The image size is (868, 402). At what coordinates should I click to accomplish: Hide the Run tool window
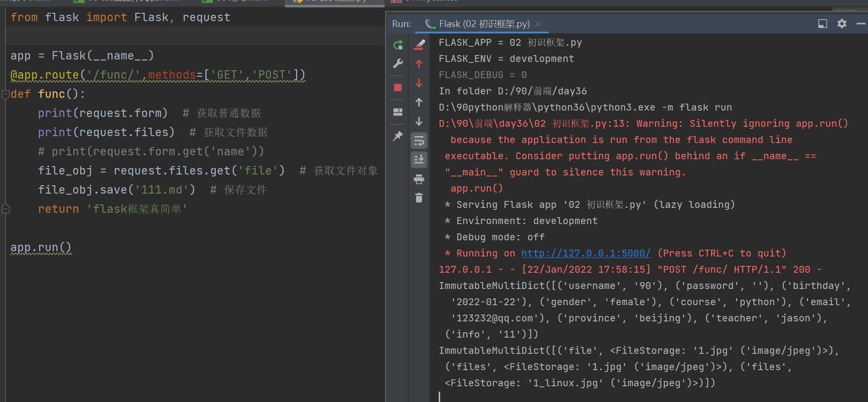coord(861,24)
